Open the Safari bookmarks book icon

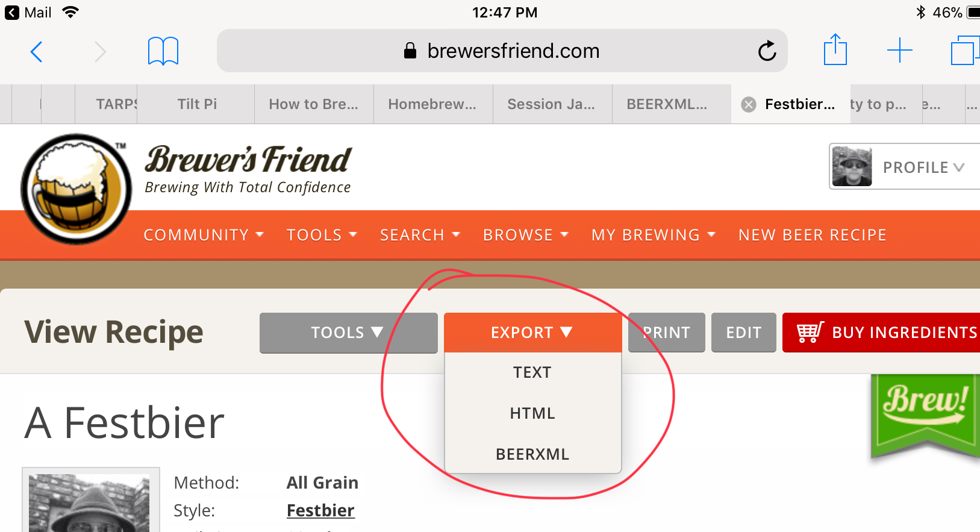point(163,51)
